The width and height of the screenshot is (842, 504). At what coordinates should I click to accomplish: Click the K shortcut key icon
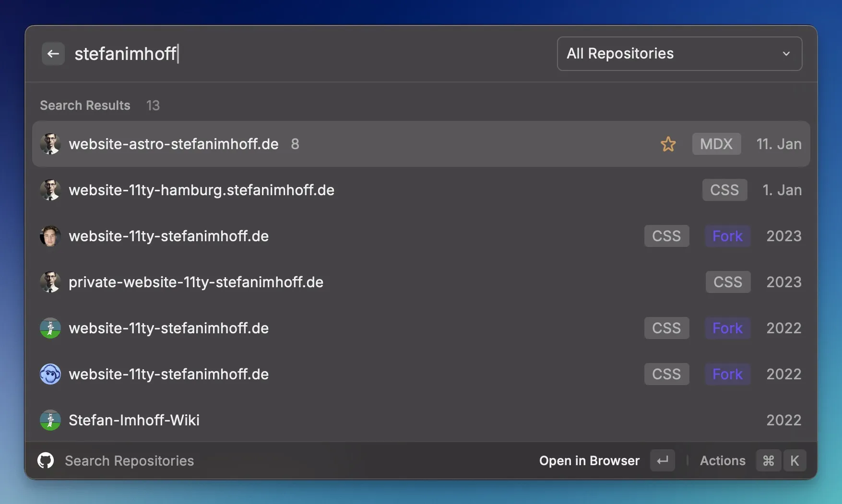pyautogui.click(x=795, y=460)
